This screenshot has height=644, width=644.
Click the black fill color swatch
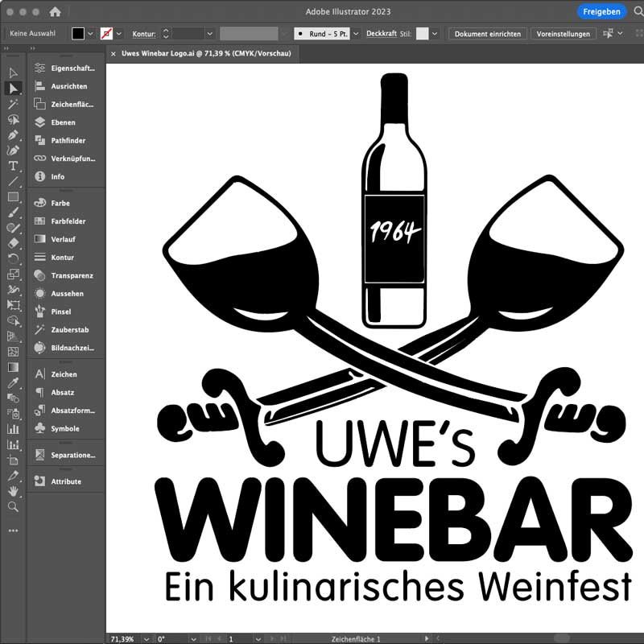click(78, 34)
